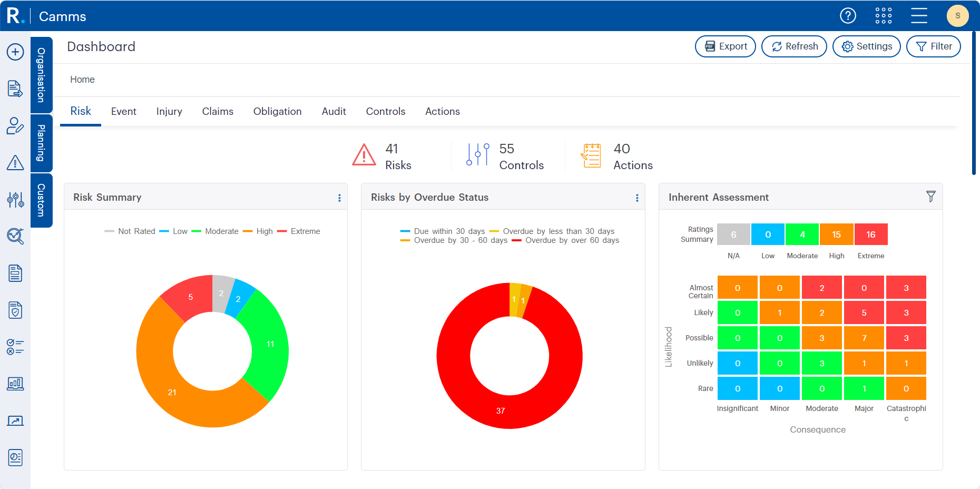The image size is (980, 489).
Task: Open the lined document icon in sidebar
Action: click(15, 273)
